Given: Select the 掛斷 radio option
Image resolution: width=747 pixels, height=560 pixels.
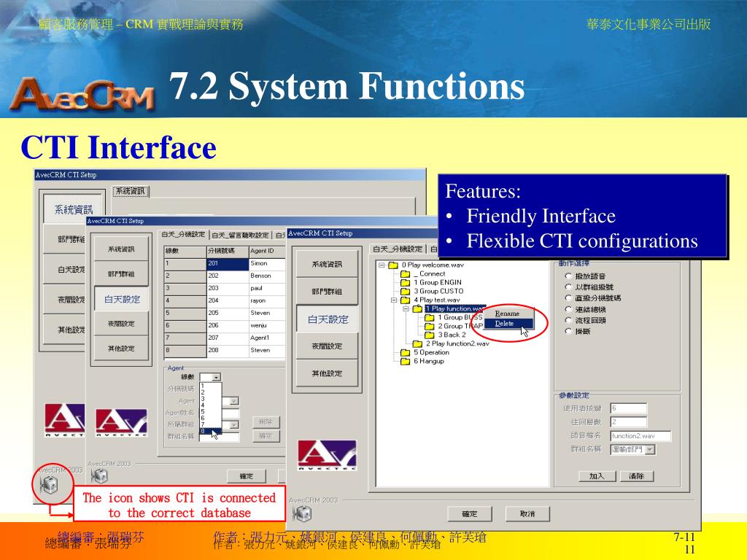Looking at the screenshot, I should pos(568,332).
